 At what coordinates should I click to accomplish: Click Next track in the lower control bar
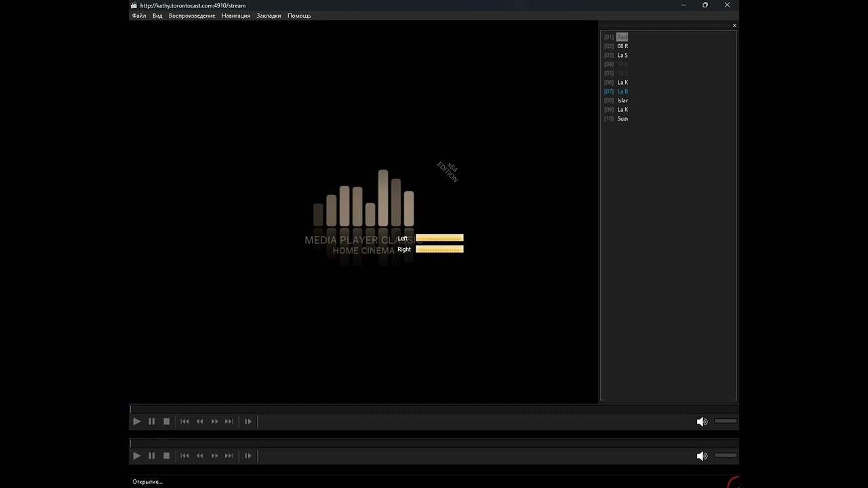pyautogui.click(x=229, y=456)
